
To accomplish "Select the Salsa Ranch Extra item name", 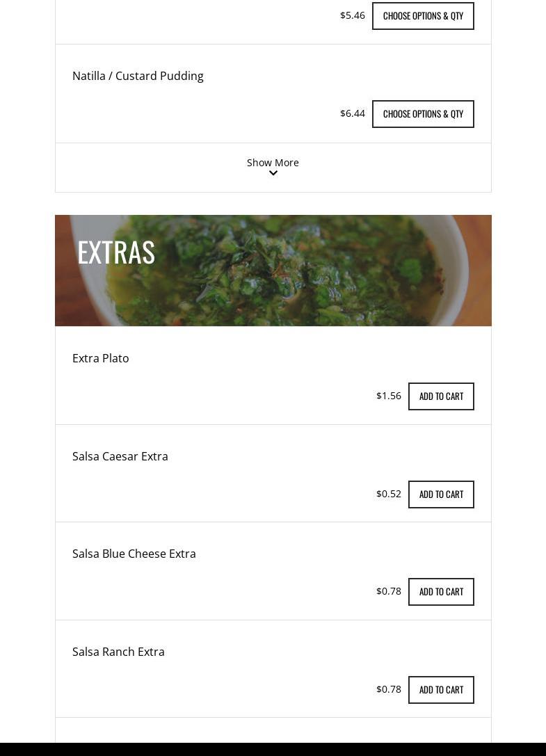I will (118, 652).
